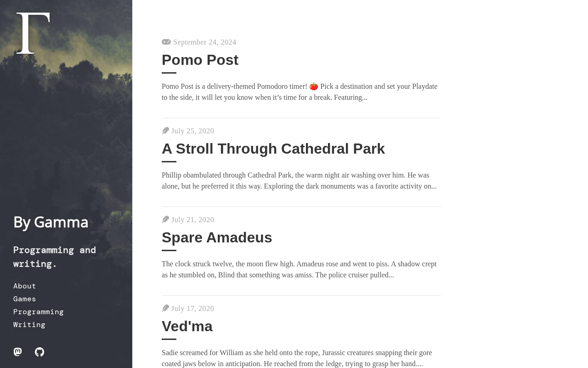Read A Stroll Through Cathedral Park
The width and height of the screenshot is (588, 368).
click(x=273, y=149)
